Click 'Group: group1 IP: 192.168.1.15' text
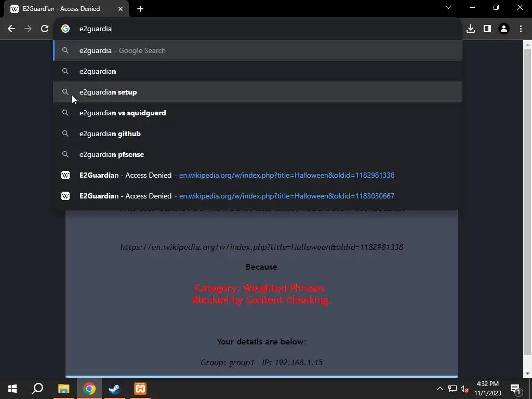Image resolution: width=532 pixels, height=399 pixels. coord(261,362)
